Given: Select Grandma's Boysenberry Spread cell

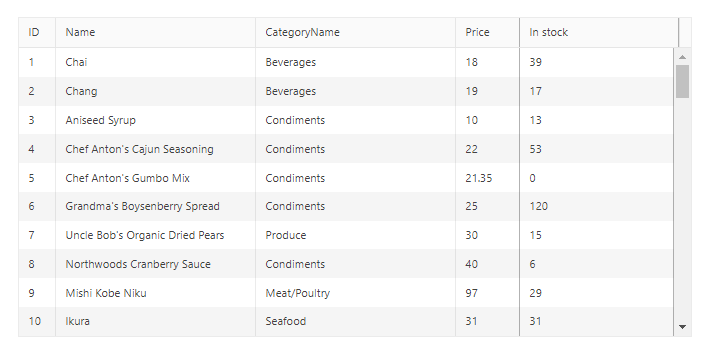Looking at the screenshot, I should 156,207.
